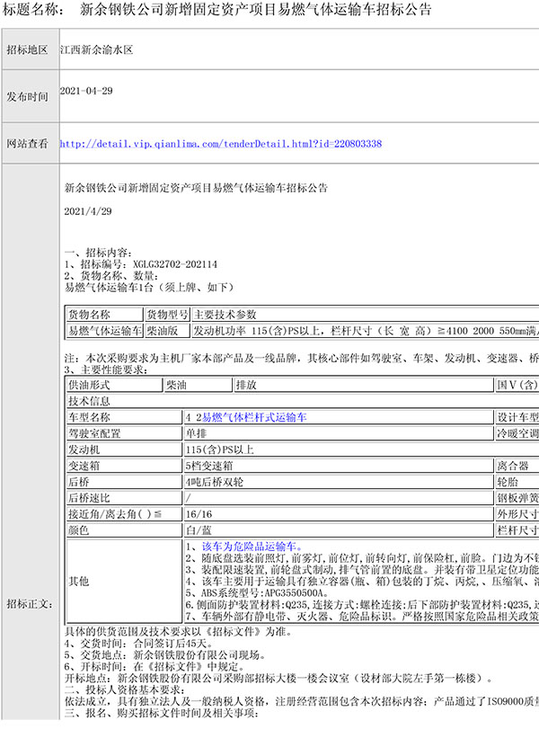Open the qianlima tender detail URL link

[221, 144]
